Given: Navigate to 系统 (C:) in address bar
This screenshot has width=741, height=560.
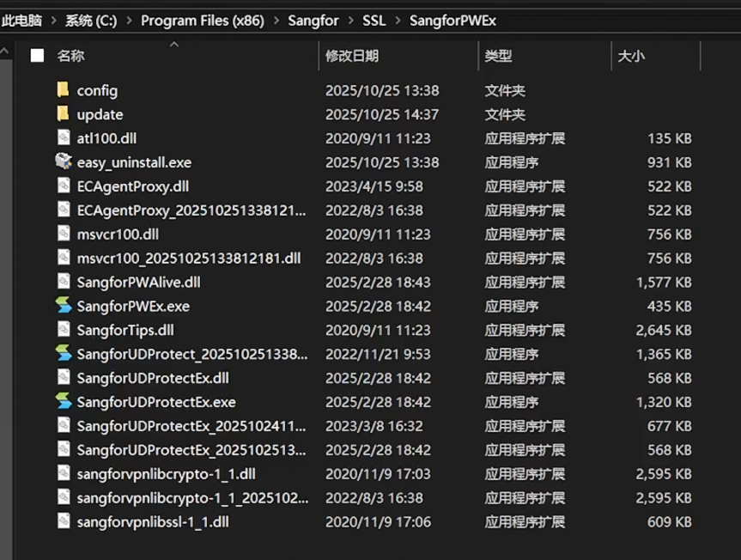Looking at the screenshot, I should [x=91, y=21].
